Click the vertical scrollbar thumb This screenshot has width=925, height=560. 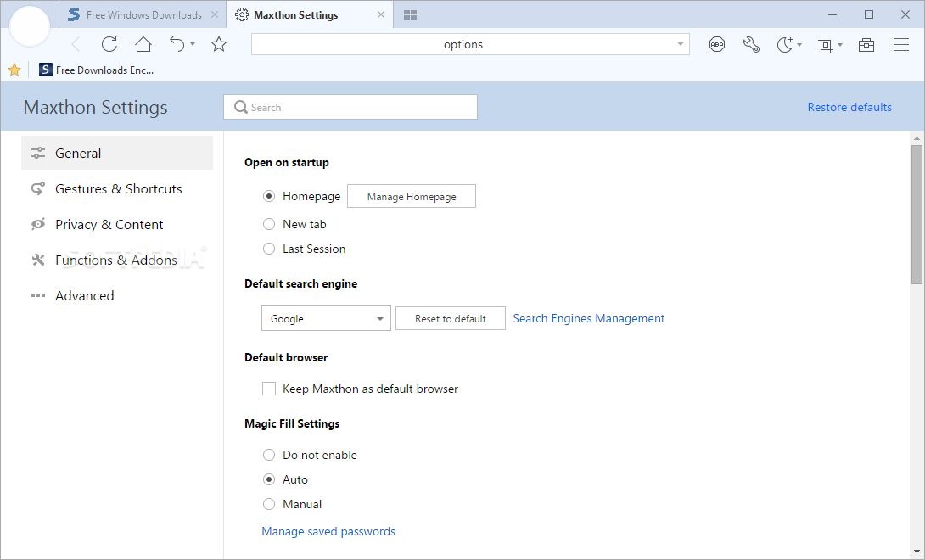click(917, 215)
